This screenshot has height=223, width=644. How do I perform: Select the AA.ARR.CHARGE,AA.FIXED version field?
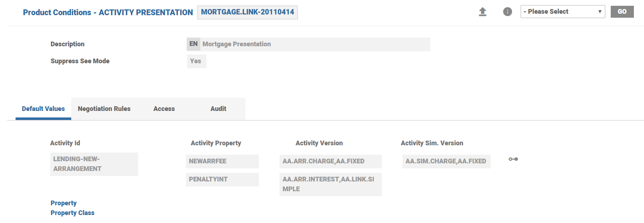(x=330, y=161)
